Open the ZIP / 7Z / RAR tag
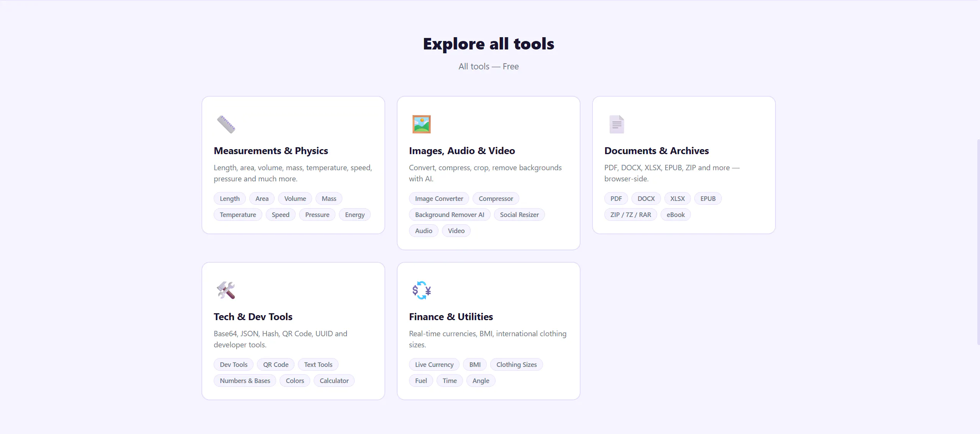The width and height of the screenshot is (980, 434). [x=630, y=215]
